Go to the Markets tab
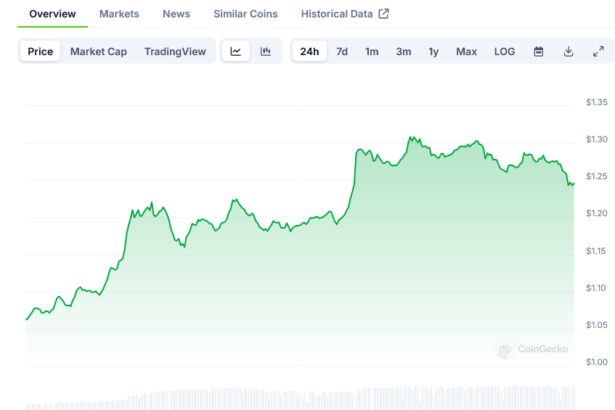The height and width of the screenshot is (410, 615). (119, 14)
